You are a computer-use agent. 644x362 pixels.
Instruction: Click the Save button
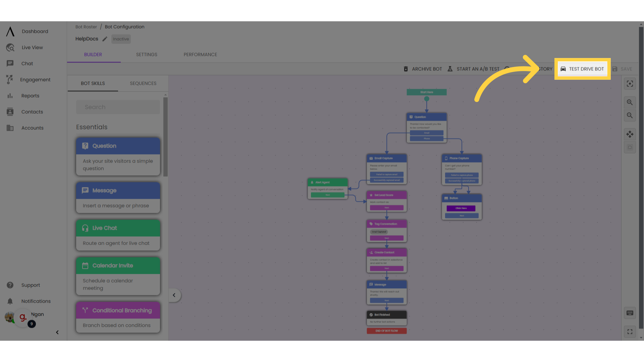click(x=622, y=69)
